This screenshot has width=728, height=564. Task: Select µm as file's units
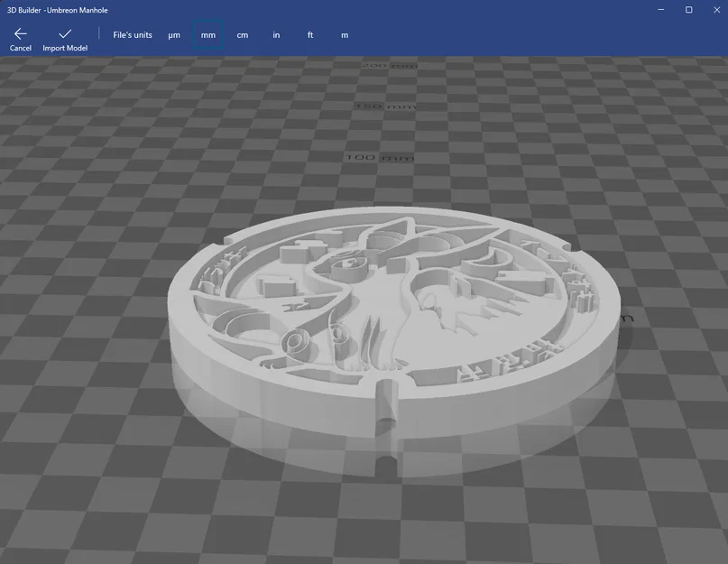click(x=174, y=35)
